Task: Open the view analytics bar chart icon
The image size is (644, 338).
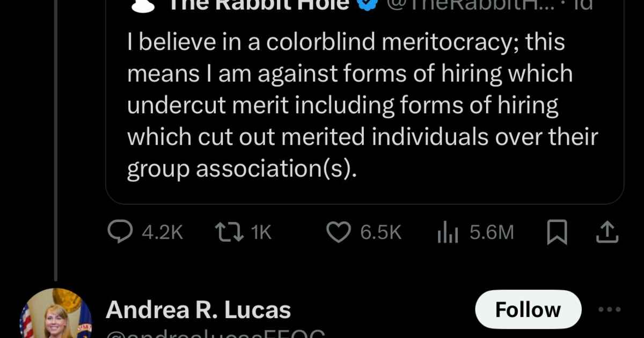Action: pos(447,232)
